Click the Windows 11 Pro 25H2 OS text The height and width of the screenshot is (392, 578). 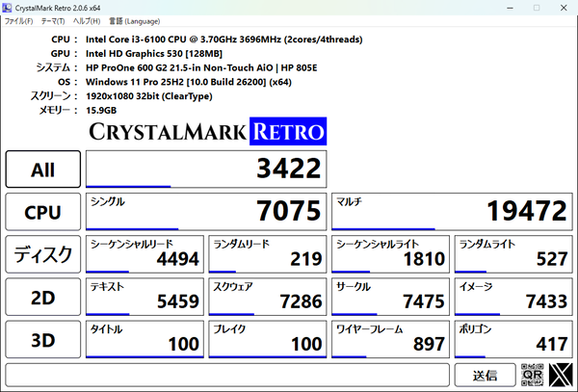coord(189,82)
